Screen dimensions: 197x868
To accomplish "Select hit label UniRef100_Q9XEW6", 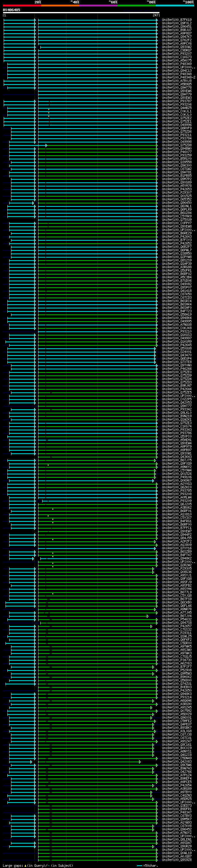I will (x=177, y=91).
